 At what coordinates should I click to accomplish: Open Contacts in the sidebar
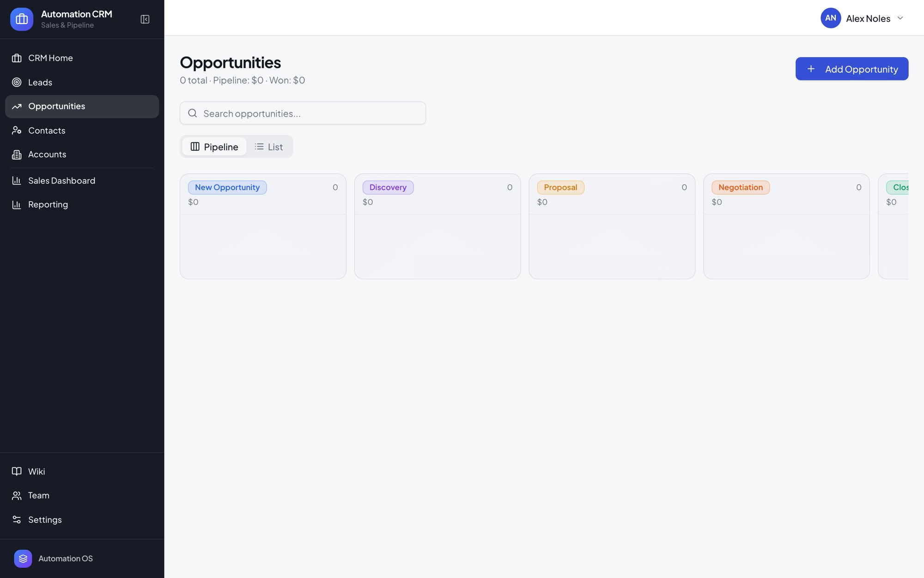[x=82, y=130]
